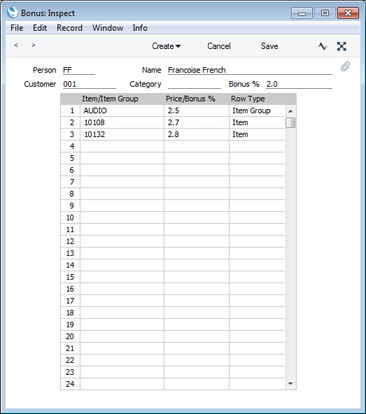Click the Cancel button
The image size is (366, 414).
click(x=219, y=46)
